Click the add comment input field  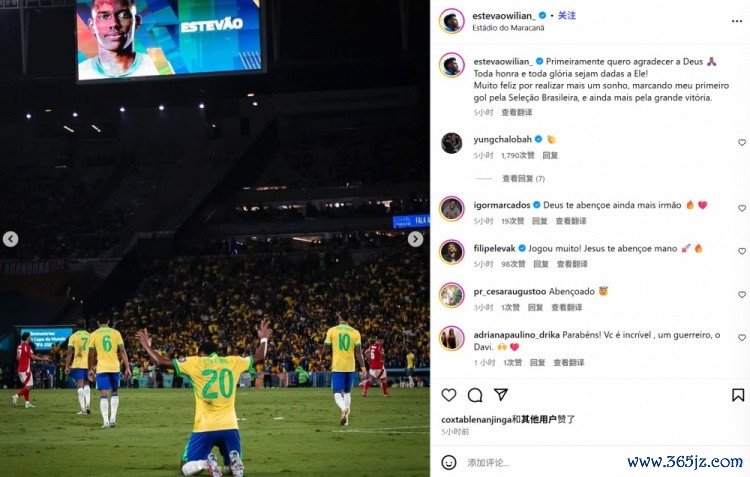click(540, 463)
